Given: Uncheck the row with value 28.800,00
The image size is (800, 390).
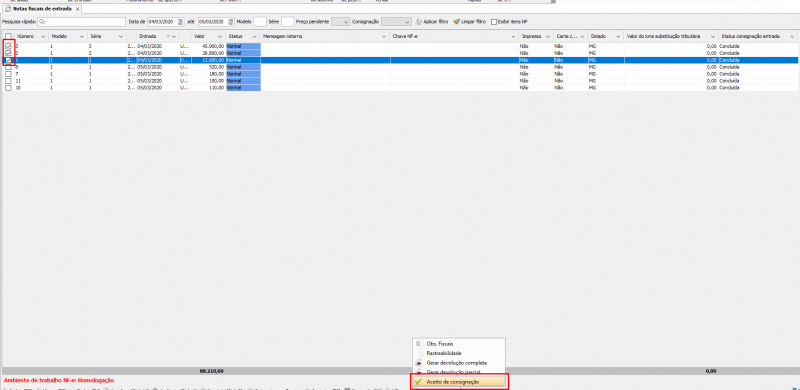Looking at the screenshot, I should click(8, 53).
